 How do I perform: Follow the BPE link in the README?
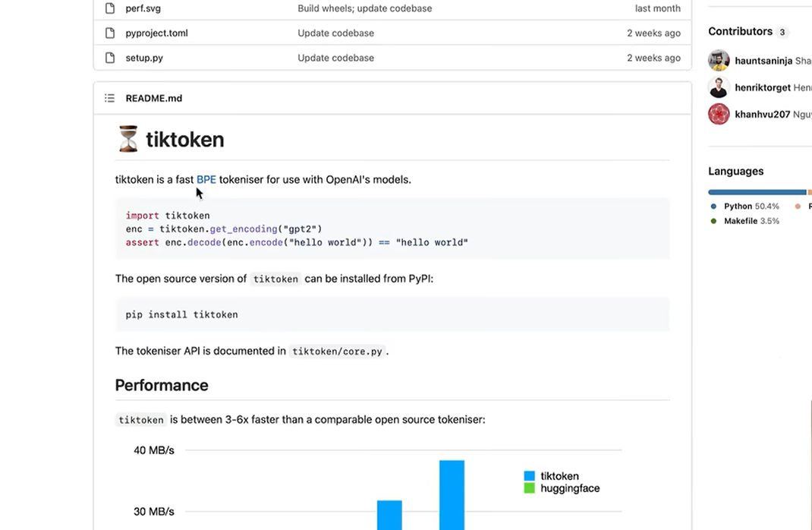pyautogui.click(x=206, y=180)
